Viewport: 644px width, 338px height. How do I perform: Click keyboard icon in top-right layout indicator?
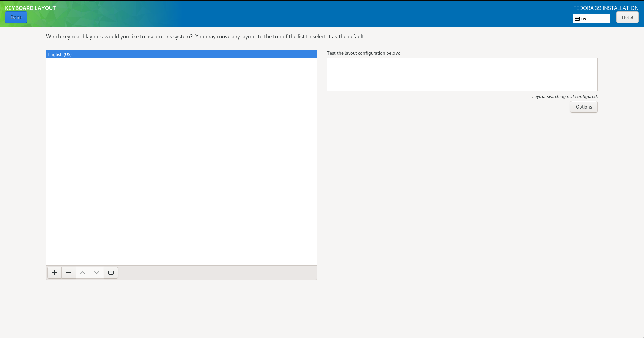point(577,19)
